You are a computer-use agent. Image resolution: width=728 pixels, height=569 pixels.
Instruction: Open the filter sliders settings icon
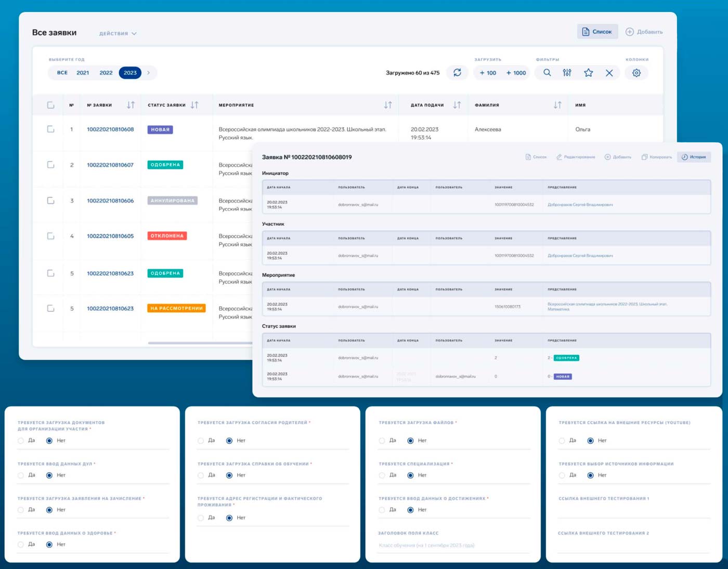pyautogui.click(x=567, y=73)
